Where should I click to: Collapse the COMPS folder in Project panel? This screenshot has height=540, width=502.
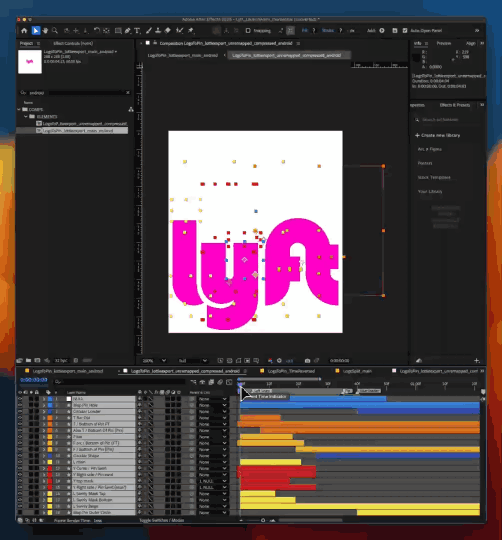pyautogui.click(x=19, y=110)
